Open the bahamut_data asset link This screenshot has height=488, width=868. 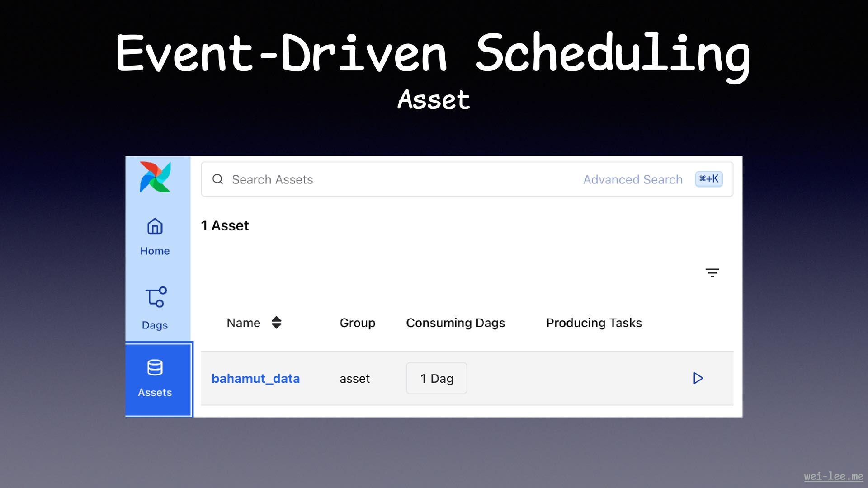pyautogui.click(x=255, y=379)
